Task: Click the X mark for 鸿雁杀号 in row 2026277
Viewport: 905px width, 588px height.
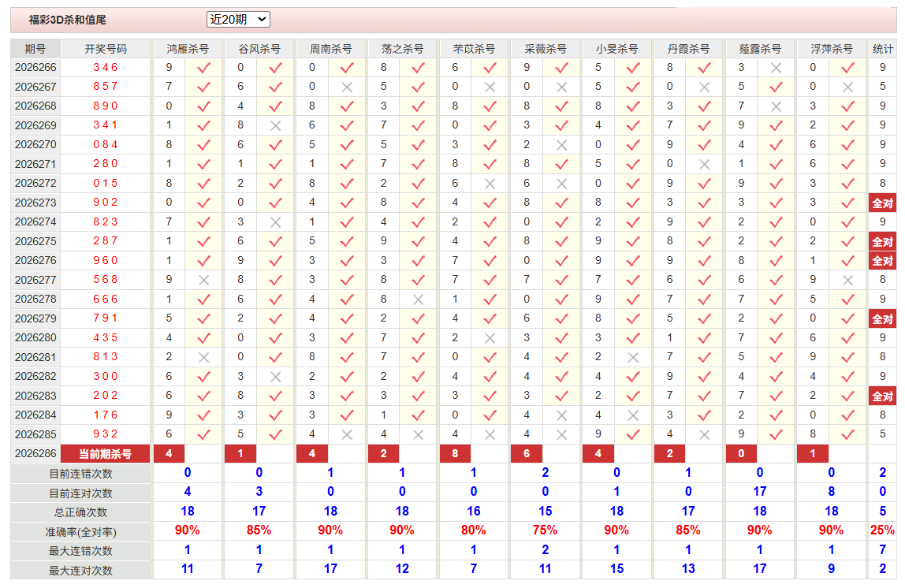Action: coord(203,280)
